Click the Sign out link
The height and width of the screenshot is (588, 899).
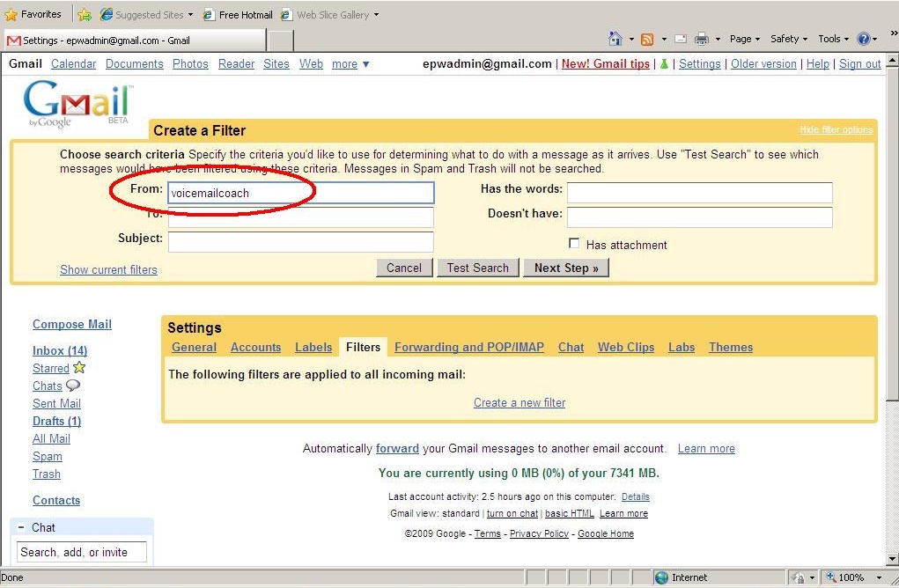(860, 63)
